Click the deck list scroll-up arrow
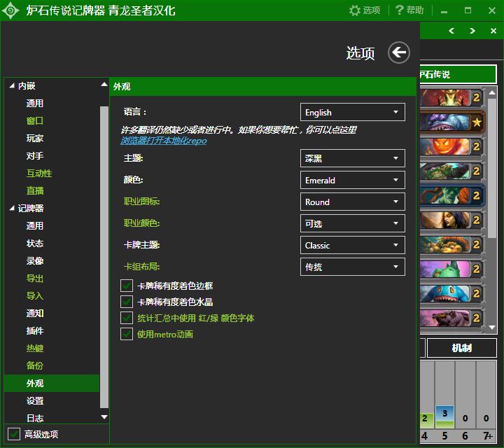Image resolution: width=504 pixels, height=448 pixels. pyautogui.click(x=492, y=93)
